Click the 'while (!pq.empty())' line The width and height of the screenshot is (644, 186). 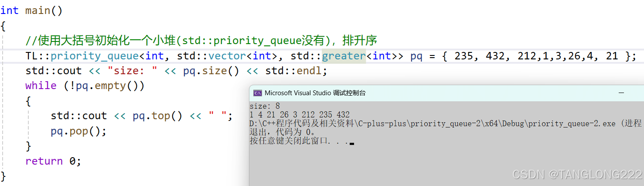[x=85, y=86]
